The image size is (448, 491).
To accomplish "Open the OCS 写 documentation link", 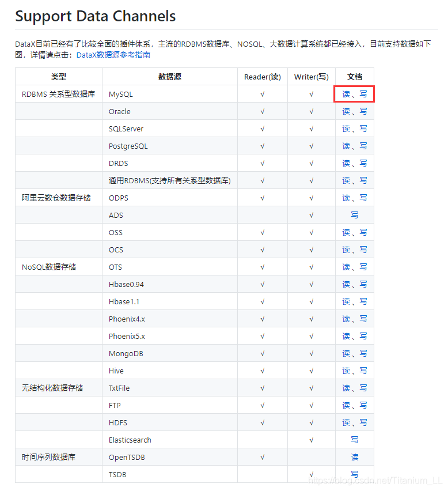I will [363, 250].
